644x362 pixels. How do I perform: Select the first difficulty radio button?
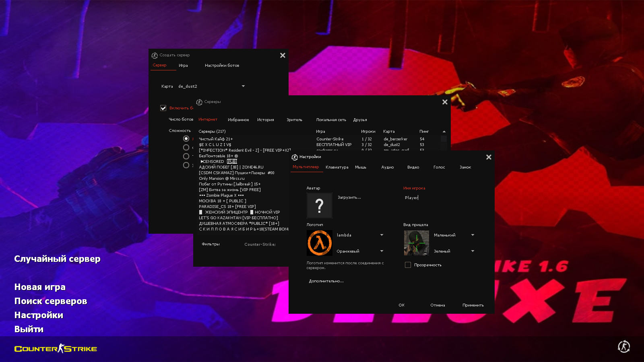pos(186,139)
